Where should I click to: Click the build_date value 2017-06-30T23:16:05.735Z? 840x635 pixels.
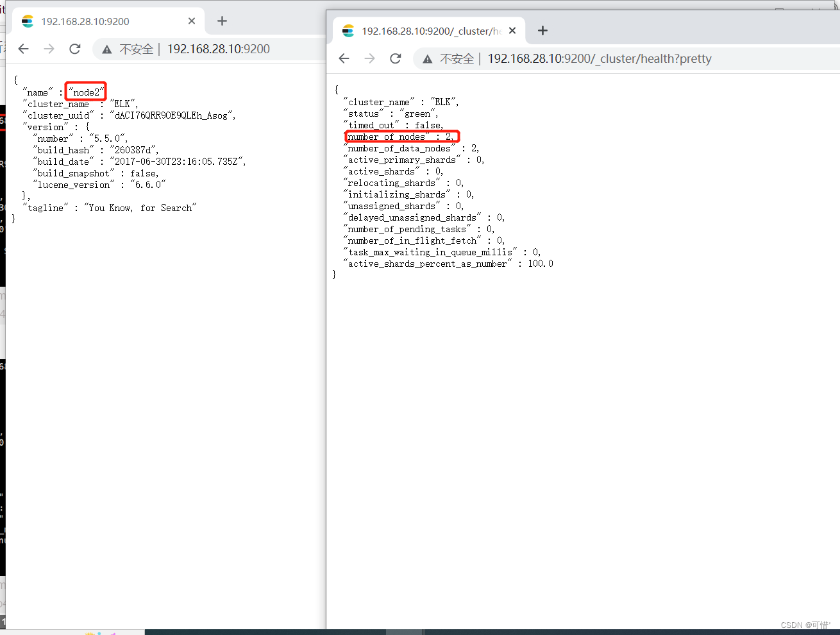[x=178, y=162]
